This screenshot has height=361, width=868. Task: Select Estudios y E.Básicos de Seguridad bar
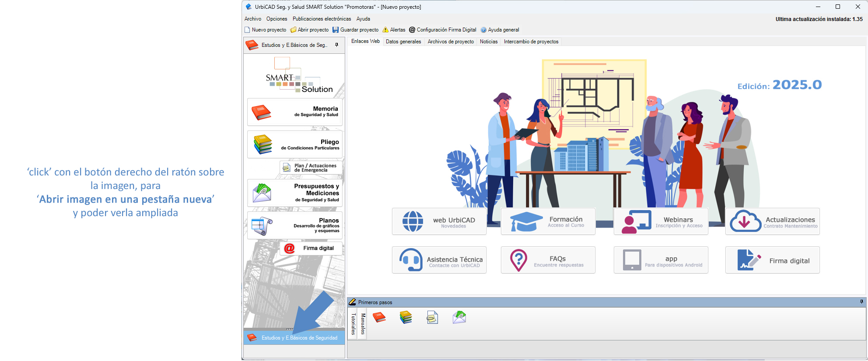point(294,337)
